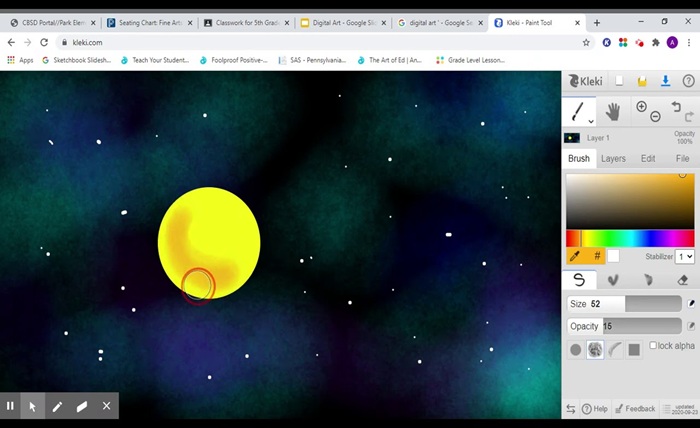Select the recorder mouse pointer tool
This screenshot has width=700, height=428.
(33, 406)
